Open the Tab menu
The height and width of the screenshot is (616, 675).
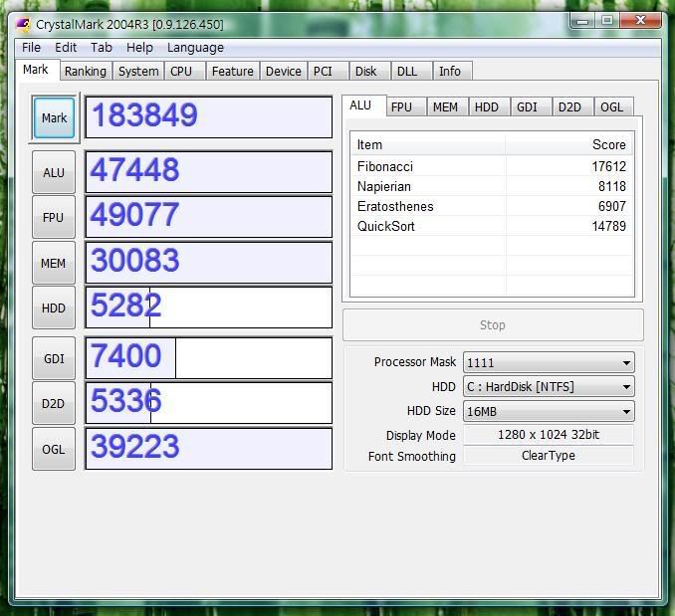(102, 48)
